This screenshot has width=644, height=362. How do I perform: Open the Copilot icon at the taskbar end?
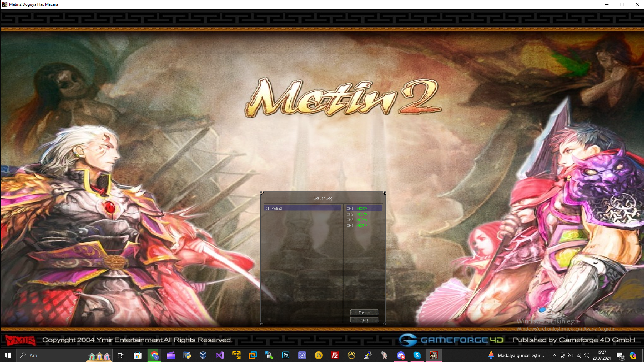(633, 355)
